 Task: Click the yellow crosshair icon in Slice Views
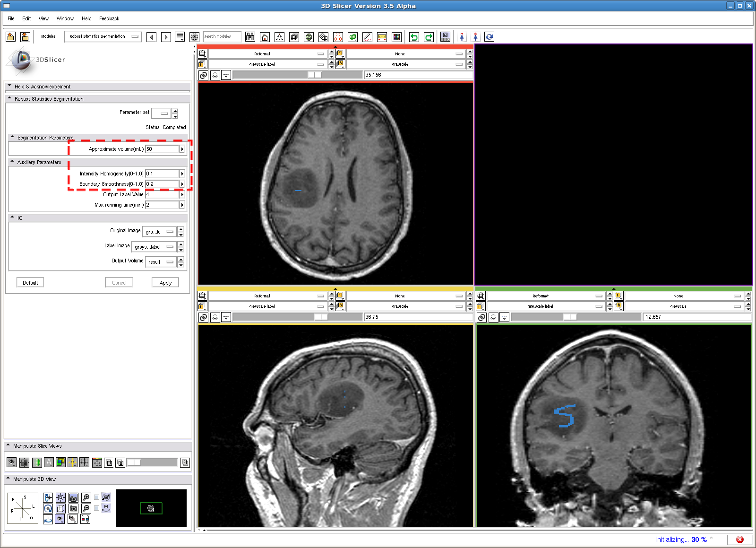click(72, 462)
